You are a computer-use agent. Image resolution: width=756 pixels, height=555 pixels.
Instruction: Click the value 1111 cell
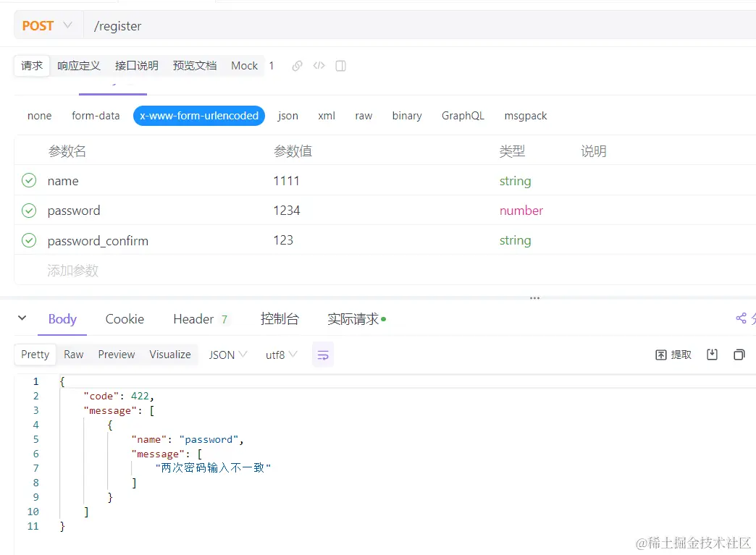(286, 181)
